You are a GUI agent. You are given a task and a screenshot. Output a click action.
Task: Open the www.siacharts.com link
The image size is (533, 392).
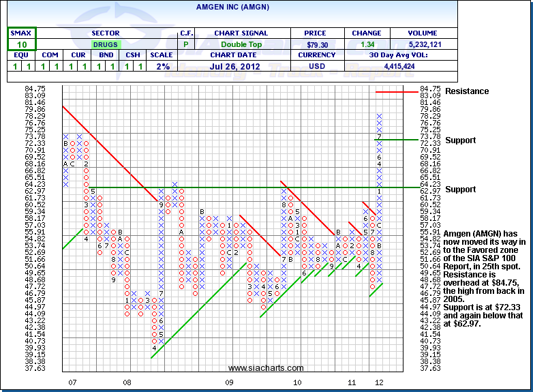pos(256,368)
